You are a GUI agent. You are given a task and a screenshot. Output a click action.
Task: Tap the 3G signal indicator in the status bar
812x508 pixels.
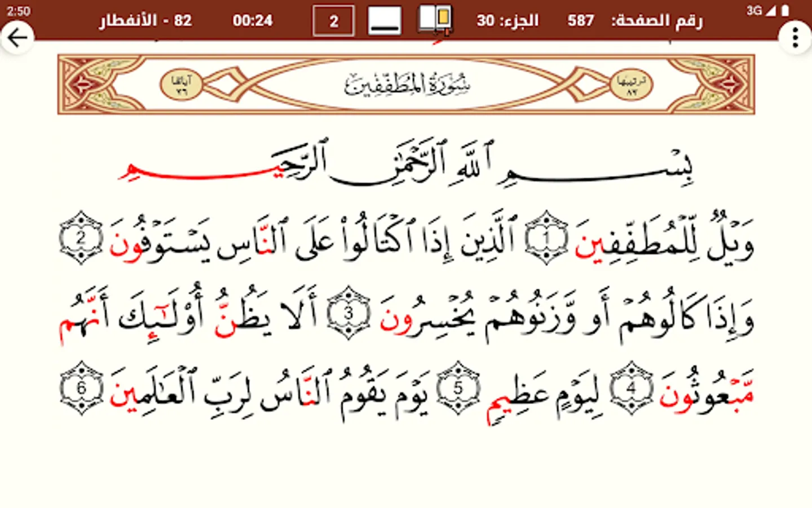(x=754, y=10)
